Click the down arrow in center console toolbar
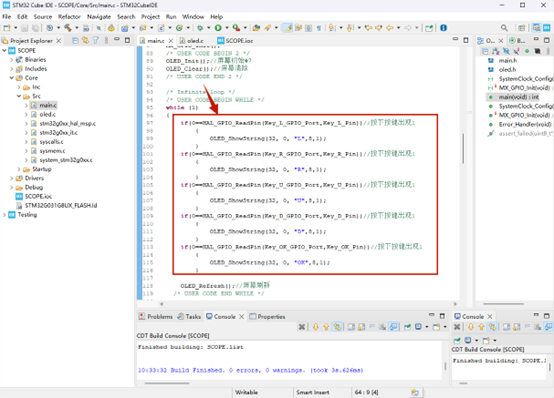The height and width of the screenshot is (398, 554). [316, 327]
